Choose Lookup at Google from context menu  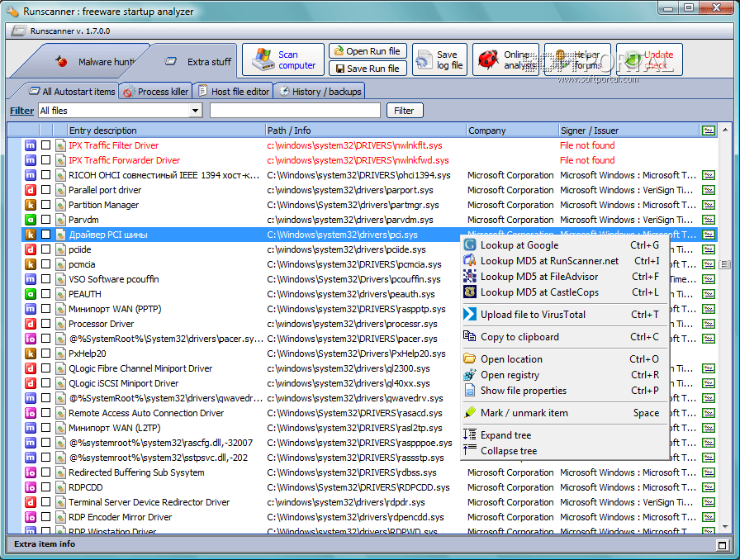click(x=564, y=245)
